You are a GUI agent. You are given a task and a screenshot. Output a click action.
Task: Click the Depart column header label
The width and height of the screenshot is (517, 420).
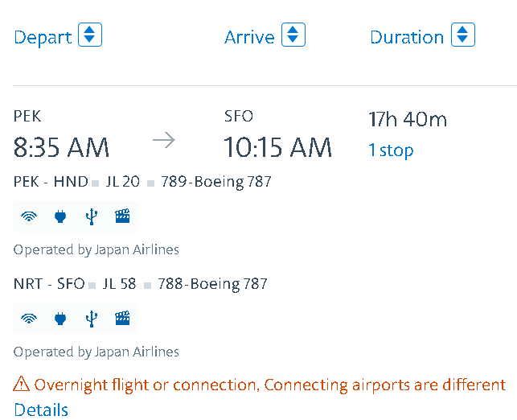click(43, 37)
